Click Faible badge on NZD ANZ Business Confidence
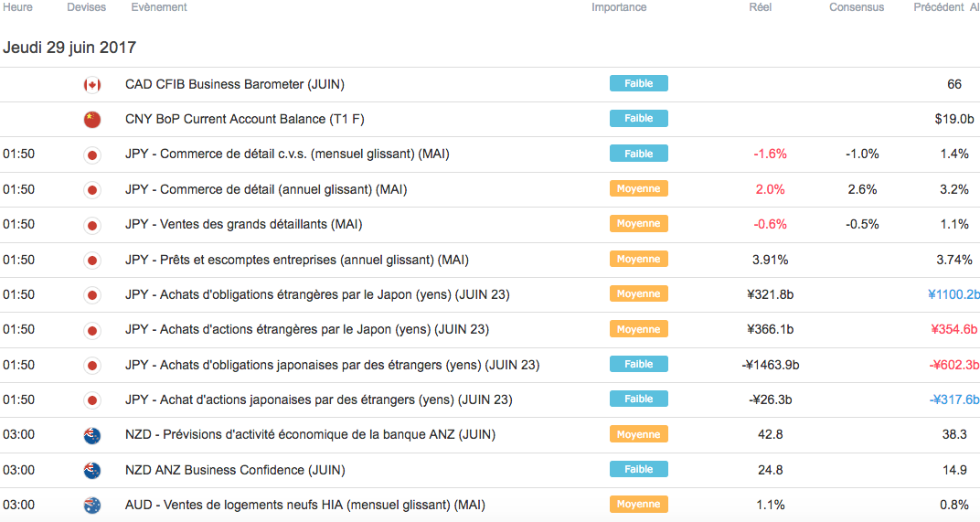Viewport: 980px width, 522px height. tap(638, 469)
